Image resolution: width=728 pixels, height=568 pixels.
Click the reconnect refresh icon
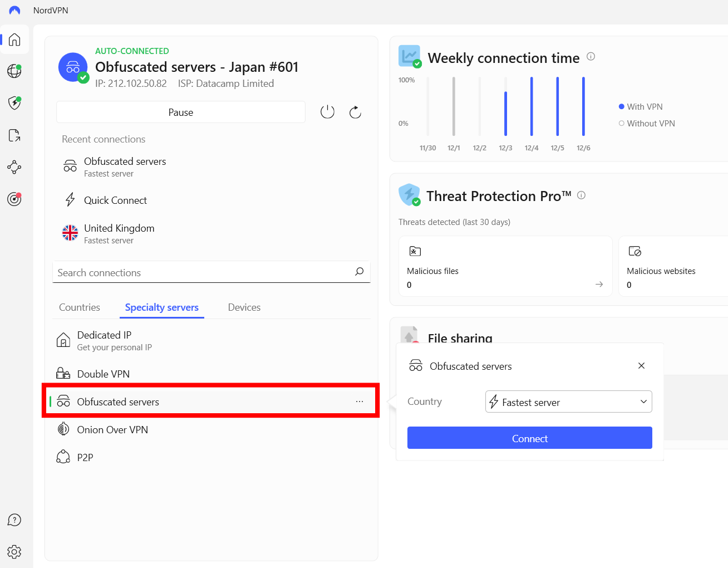[x=355, y=112]
